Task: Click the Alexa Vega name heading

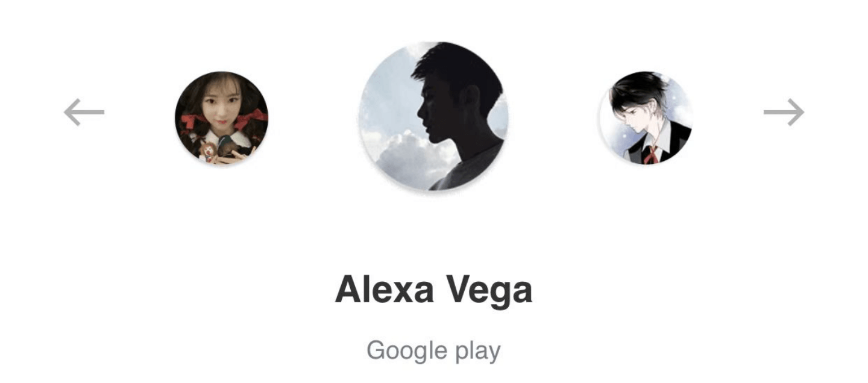Action: click(434, 290)
